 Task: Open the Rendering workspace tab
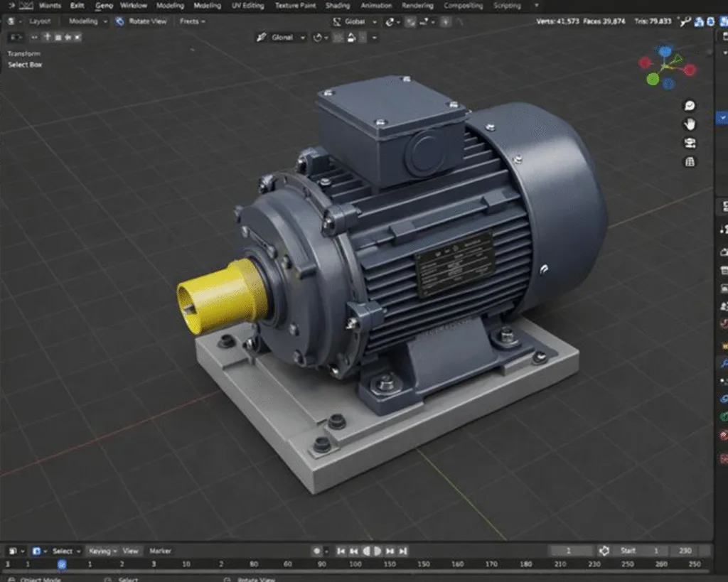[417, 6]
